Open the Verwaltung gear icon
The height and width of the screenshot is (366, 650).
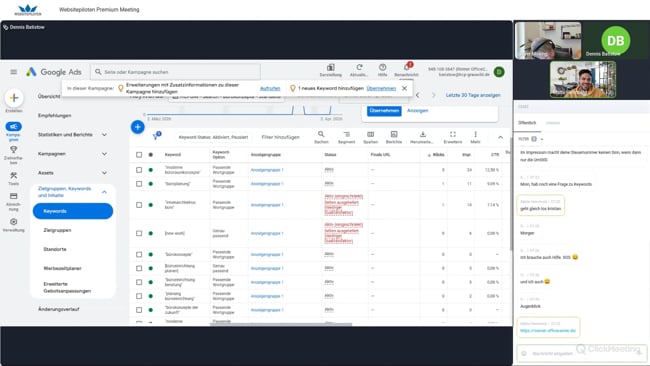point(14,222)
